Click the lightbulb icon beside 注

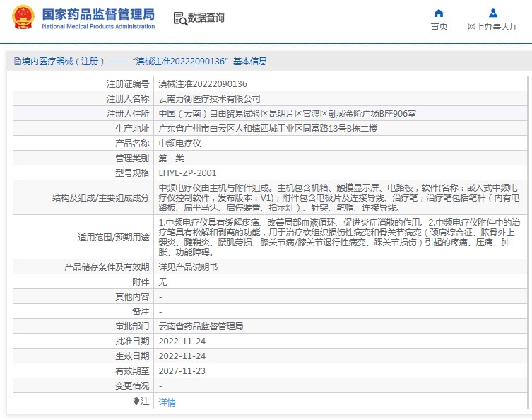point(136,402)
